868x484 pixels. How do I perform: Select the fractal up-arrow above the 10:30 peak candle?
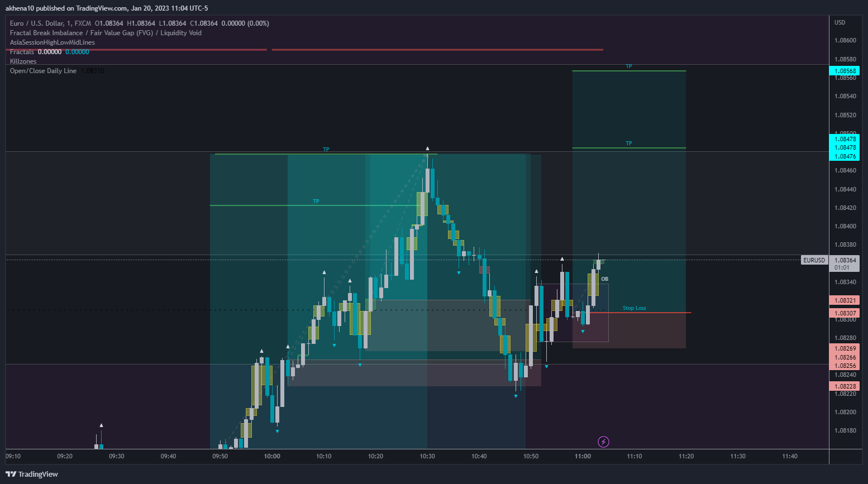tap(427, 148)
